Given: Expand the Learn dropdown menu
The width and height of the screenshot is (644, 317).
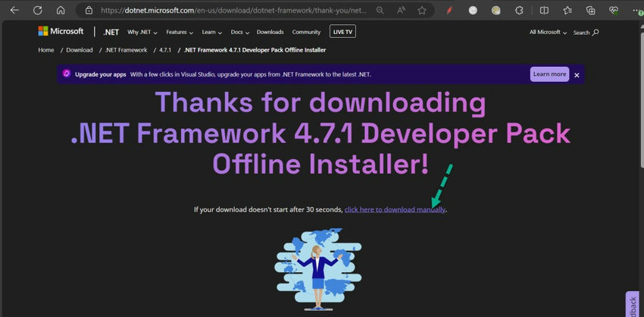Looking at the screenshot, I should [212, 32].
